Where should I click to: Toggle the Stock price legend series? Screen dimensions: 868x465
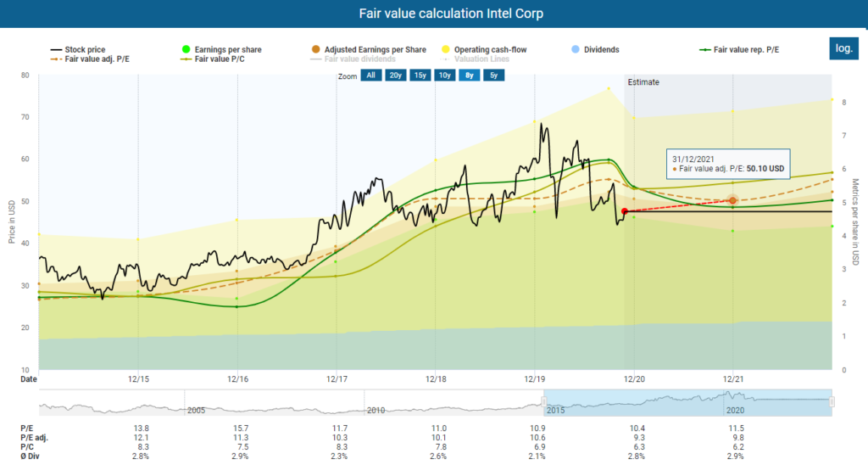point(78,49)
